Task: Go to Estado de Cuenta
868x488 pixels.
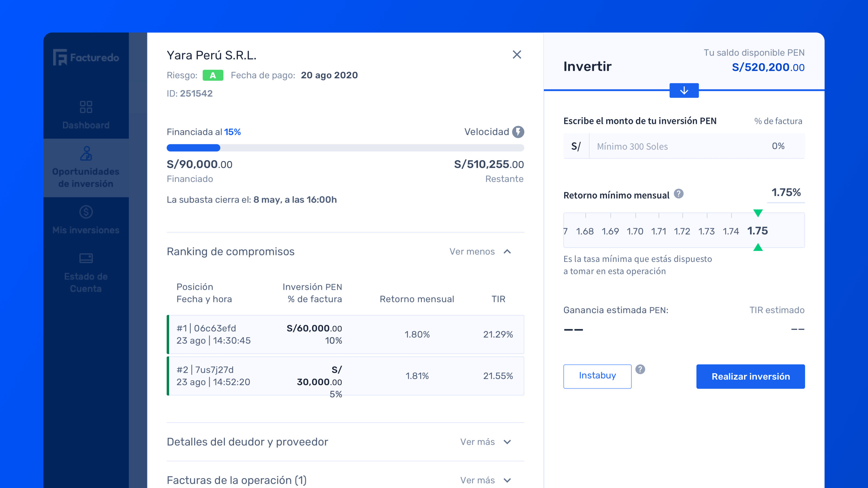Action: (x=86, y=259)
